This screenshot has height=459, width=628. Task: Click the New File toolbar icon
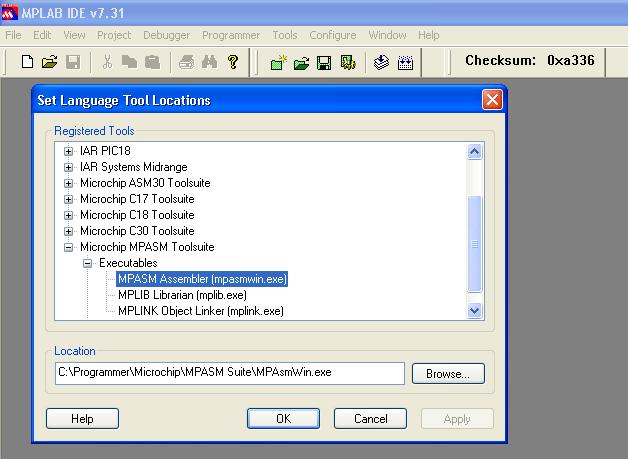tap(27, 62)
